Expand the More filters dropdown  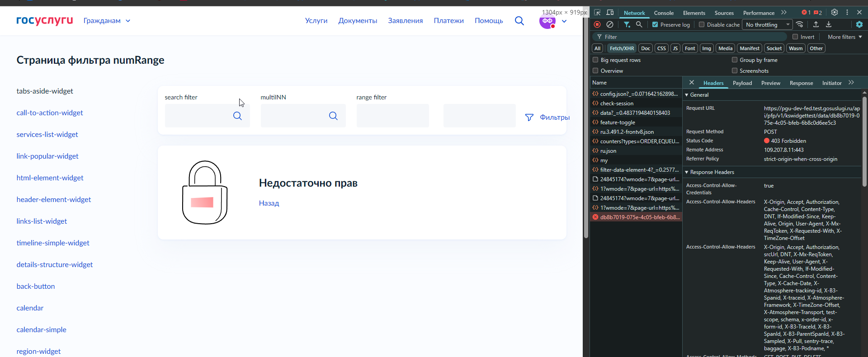tap(844, 37)
